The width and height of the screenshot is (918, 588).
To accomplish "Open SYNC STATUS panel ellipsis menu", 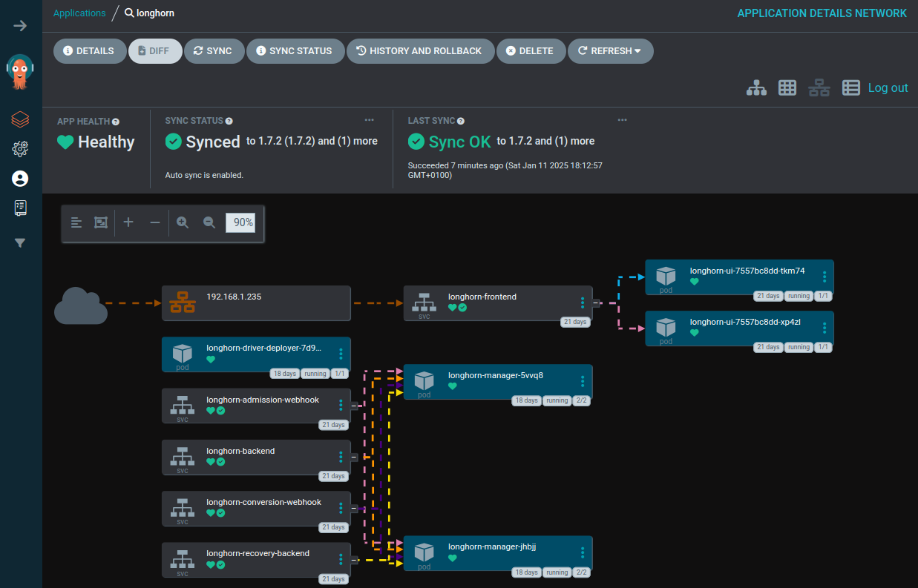I will 370,120.
